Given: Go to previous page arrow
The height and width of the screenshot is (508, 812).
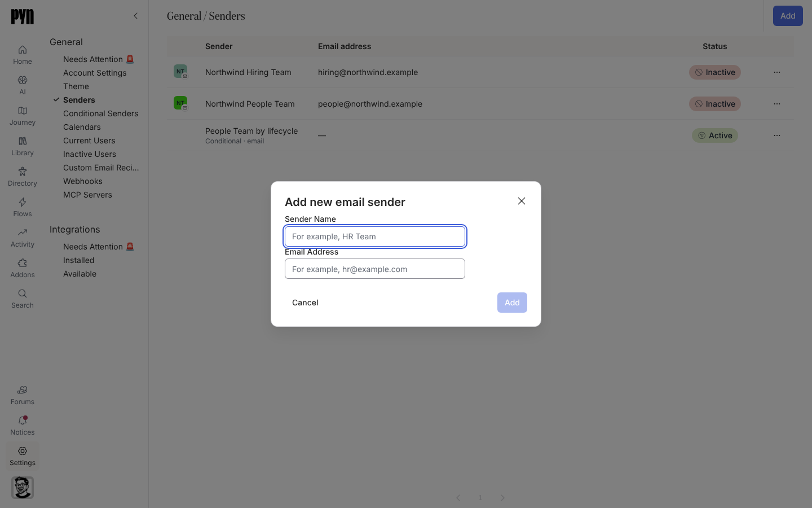Looking at the screenshot, I should point(458,498).
